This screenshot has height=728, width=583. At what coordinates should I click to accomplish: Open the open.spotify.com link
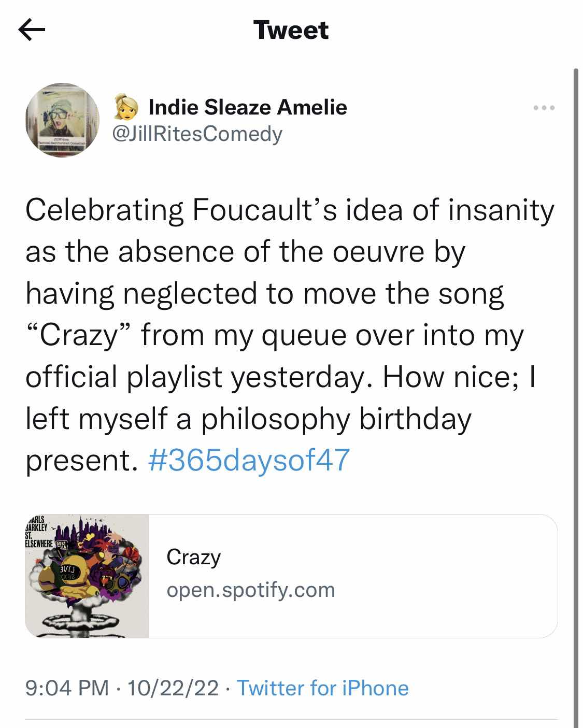pos(251,590)
